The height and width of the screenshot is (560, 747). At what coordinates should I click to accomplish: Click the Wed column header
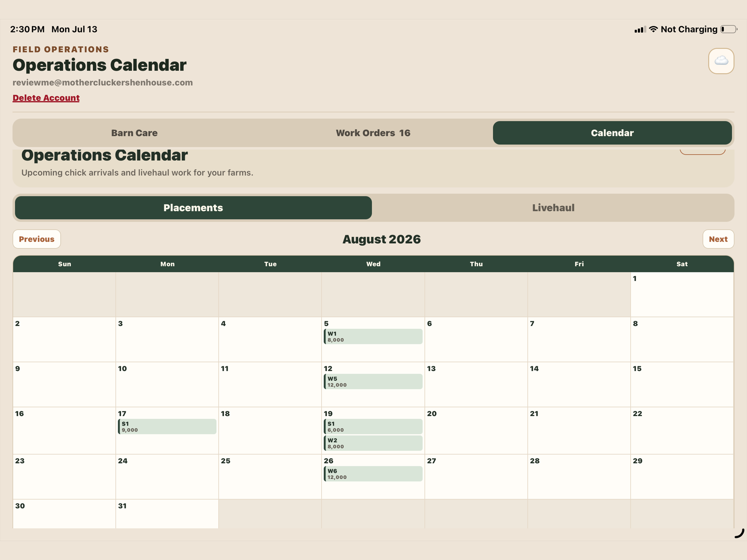373,264
